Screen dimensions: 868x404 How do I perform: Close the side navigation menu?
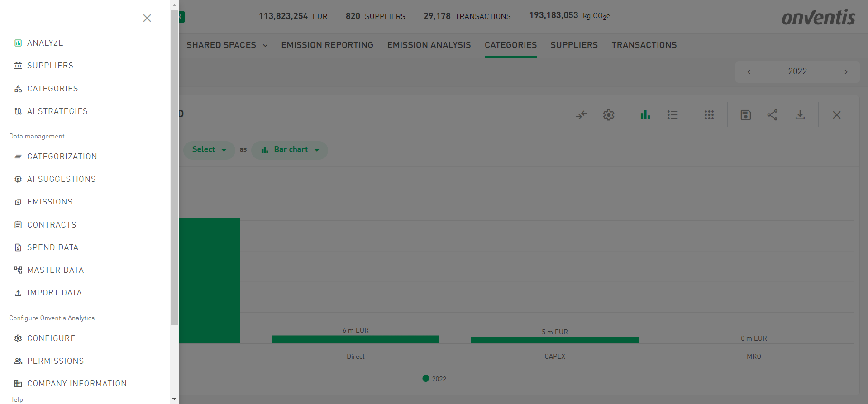(x=147, y=18)
